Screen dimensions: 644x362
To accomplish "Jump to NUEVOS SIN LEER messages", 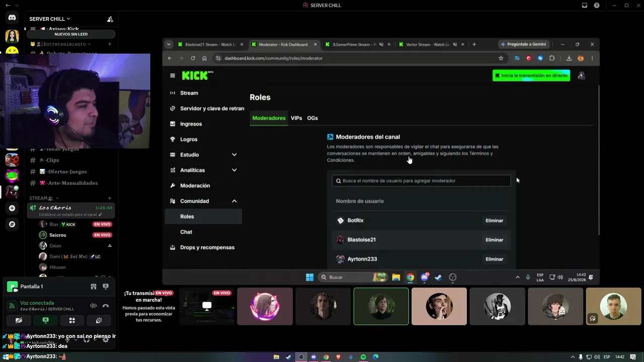I will pos(71,34).
